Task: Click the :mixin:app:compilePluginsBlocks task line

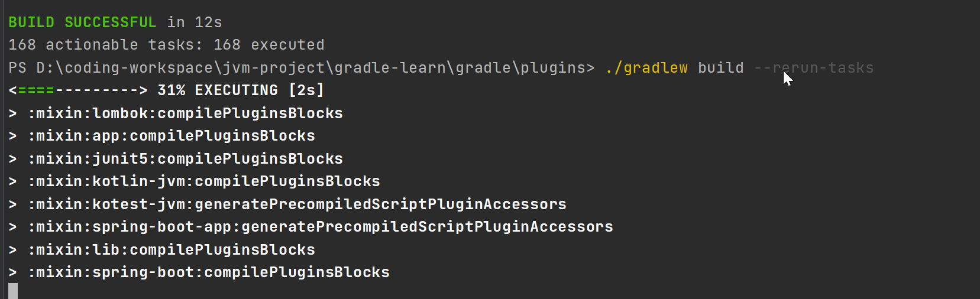Action: [172, 136]
